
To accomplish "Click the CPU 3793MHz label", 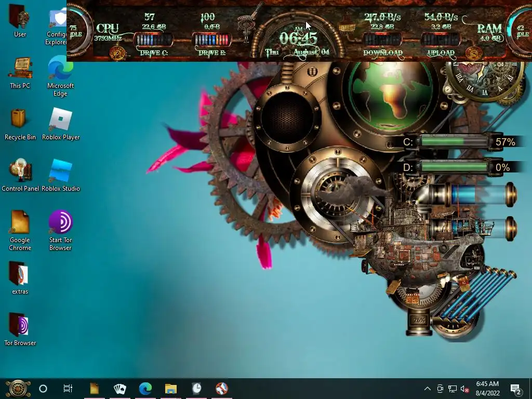I will click(x=108, y=33).
